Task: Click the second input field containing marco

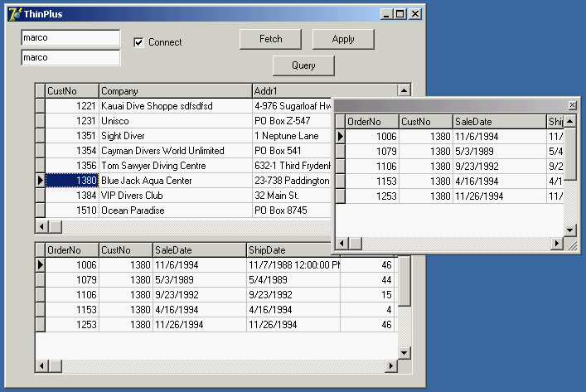Action: point(70,58)
